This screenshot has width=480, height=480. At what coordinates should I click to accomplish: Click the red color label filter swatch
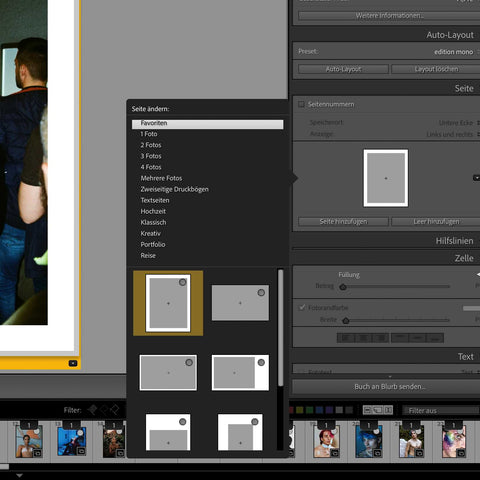[291, 410]
